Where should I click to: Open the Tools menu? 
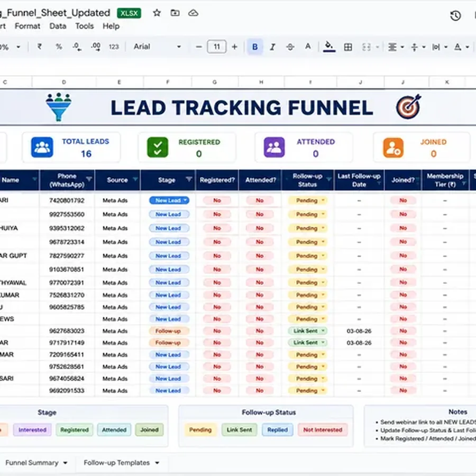(85, 26)
